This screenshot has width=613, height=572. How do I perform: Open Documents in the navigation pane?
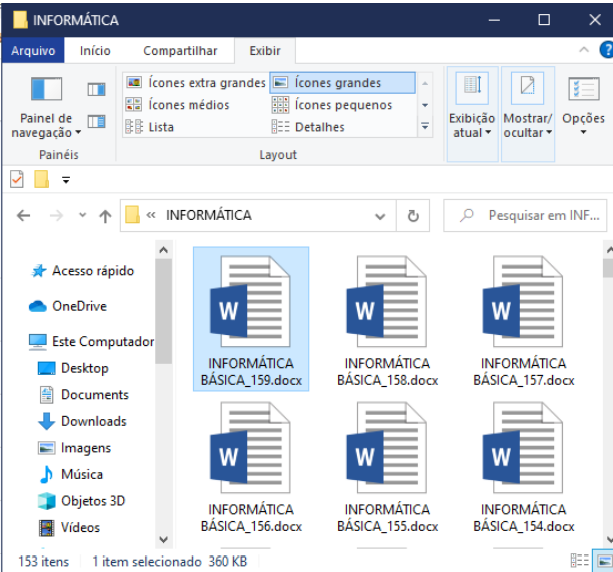coord(84,394)
